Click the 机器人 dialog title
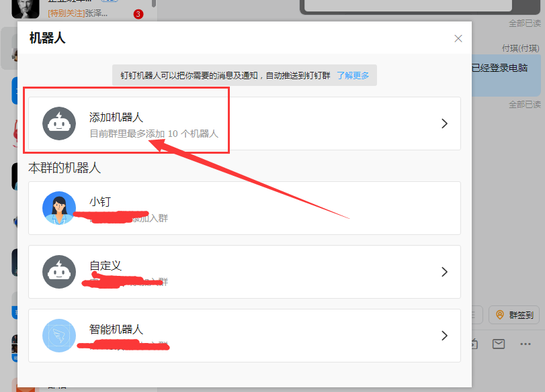This screenshot has width=545, height=392. (47, 38)
